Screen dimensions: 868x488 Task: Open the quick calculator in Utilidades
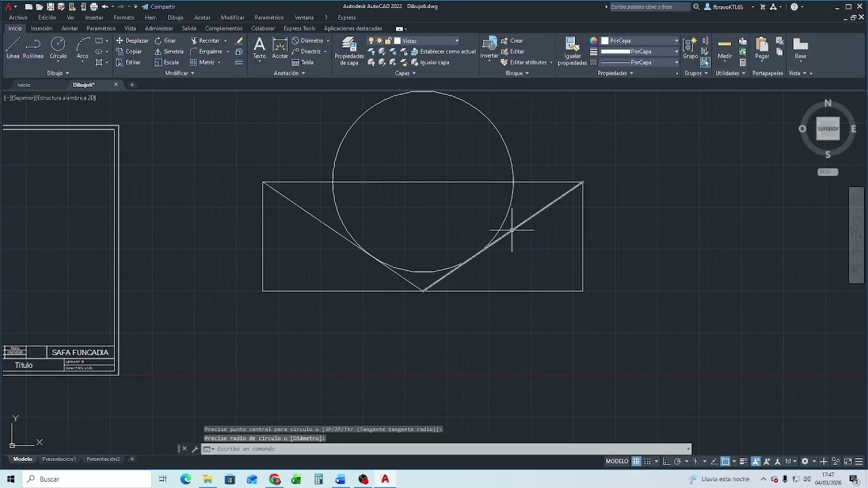tap(743, 62)
